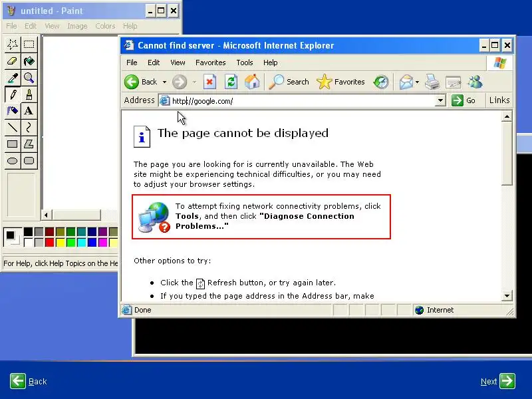This screenshot has width=532, height=399.
Task: Open the Tools menu in Internet Explorer
Action: [245, 63]
